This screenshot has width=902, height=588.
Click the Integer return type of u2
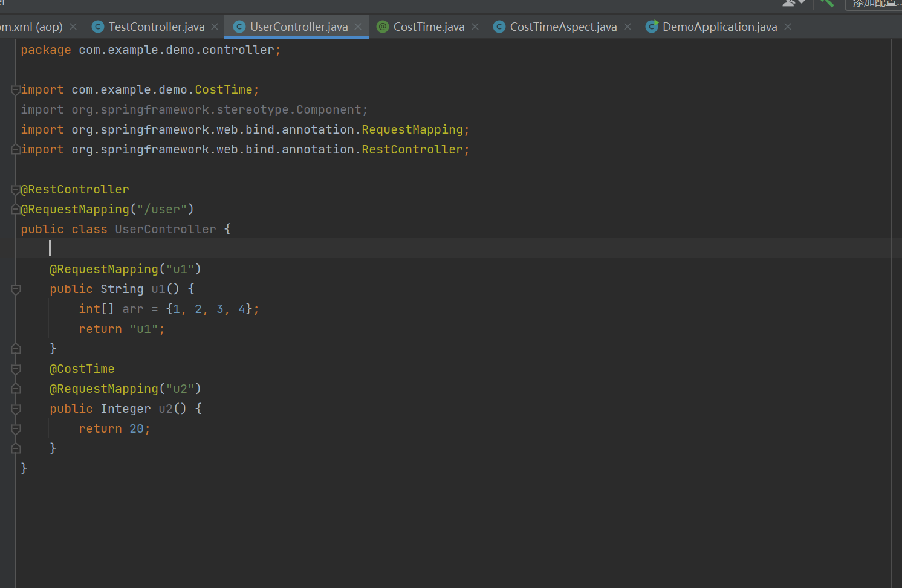coord(126,409)
